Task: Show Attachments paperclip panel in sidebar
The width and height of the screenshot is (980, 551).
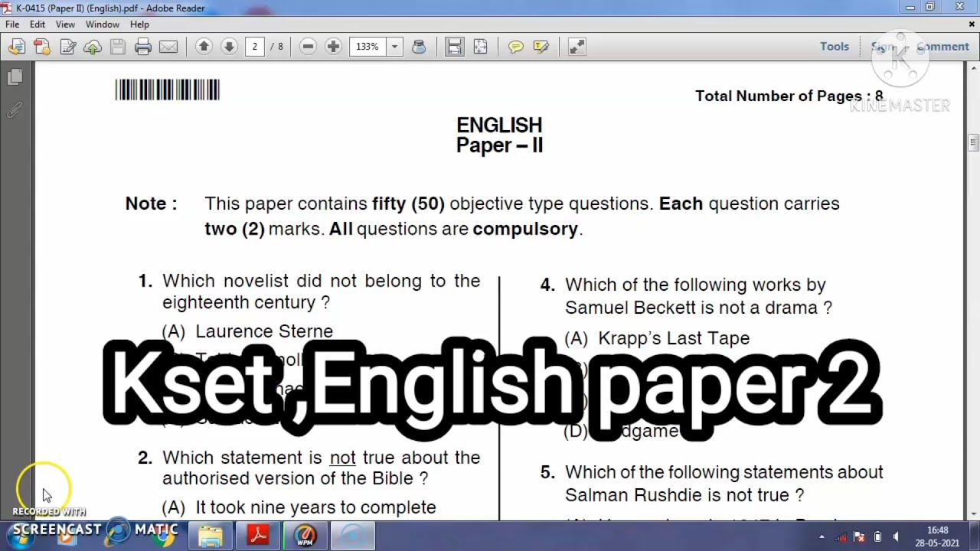Action: point(15,111)
